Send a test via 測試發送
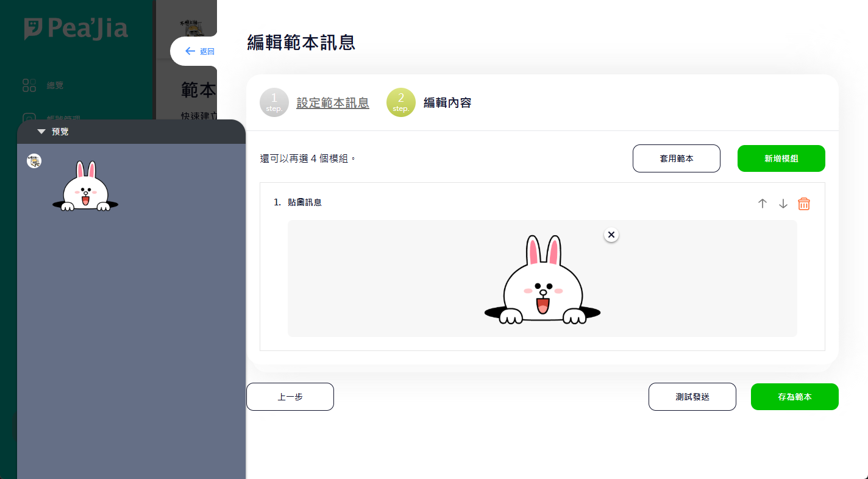The width and height of the screenshot is (868, 479). pos(692,397)
